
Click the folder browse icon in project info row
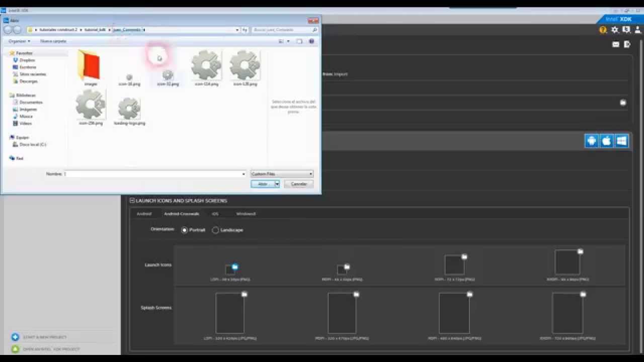[623, 103]
